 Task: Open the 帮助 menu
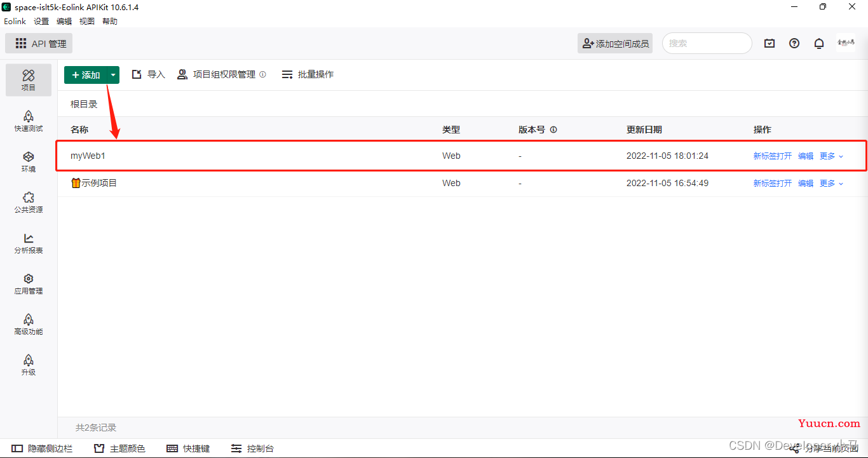tap(110, 21)
